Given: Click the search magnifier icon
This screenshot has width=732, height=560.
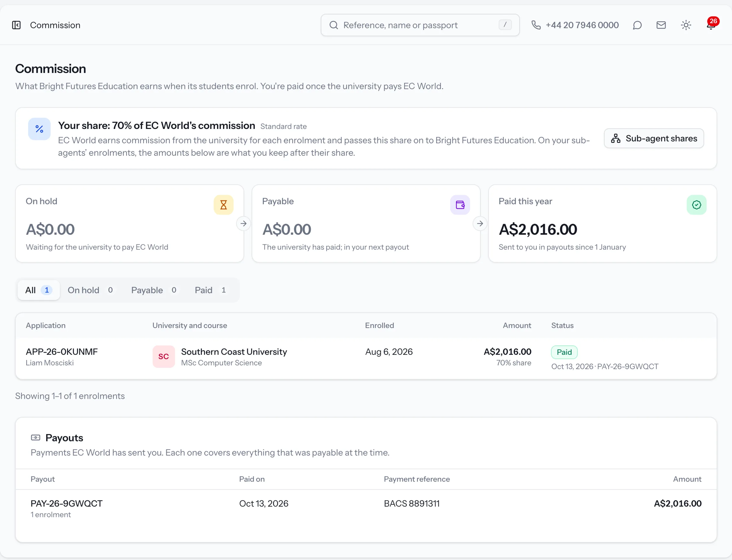Looking at the screenshot, I should 333,25.
